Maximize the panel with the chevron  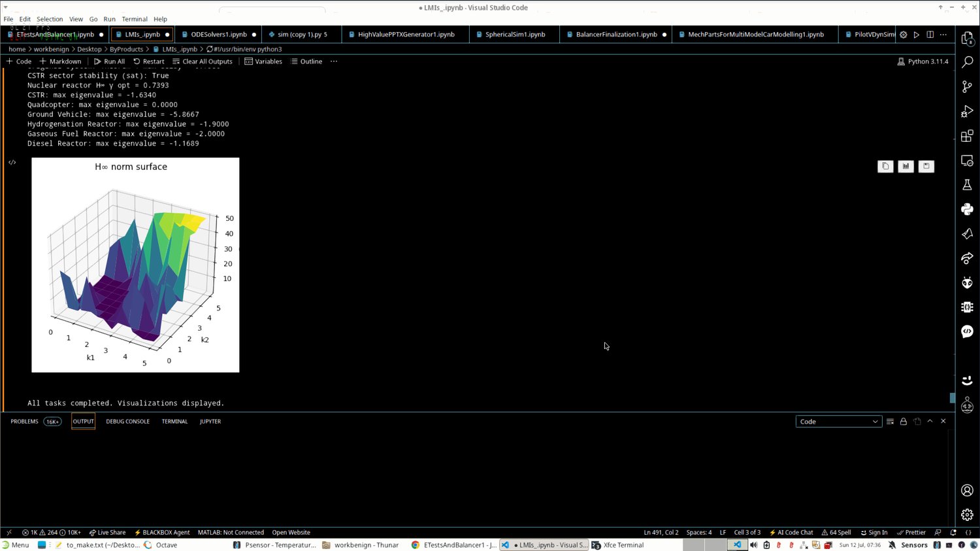tap(930, 422)
